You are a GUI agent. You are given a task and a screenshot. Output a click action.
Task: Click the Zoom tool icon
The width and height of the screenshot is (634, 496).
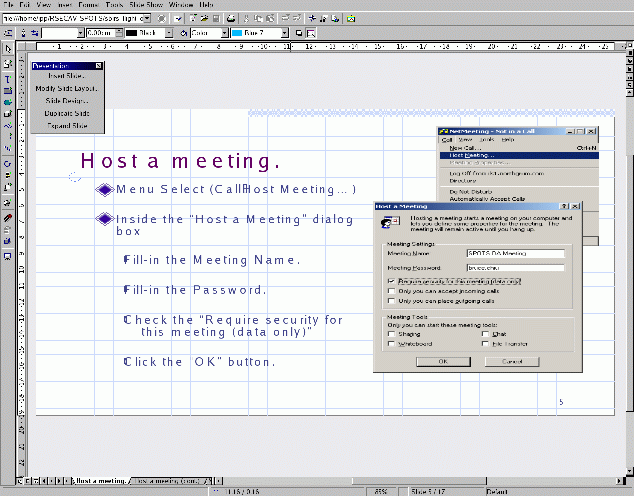click(x=8, y=62)
